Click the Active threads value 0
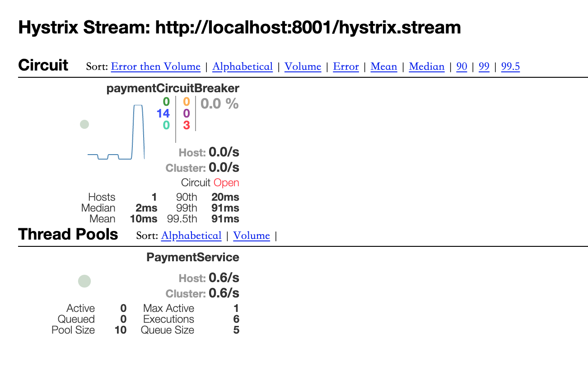 point(123,308)
